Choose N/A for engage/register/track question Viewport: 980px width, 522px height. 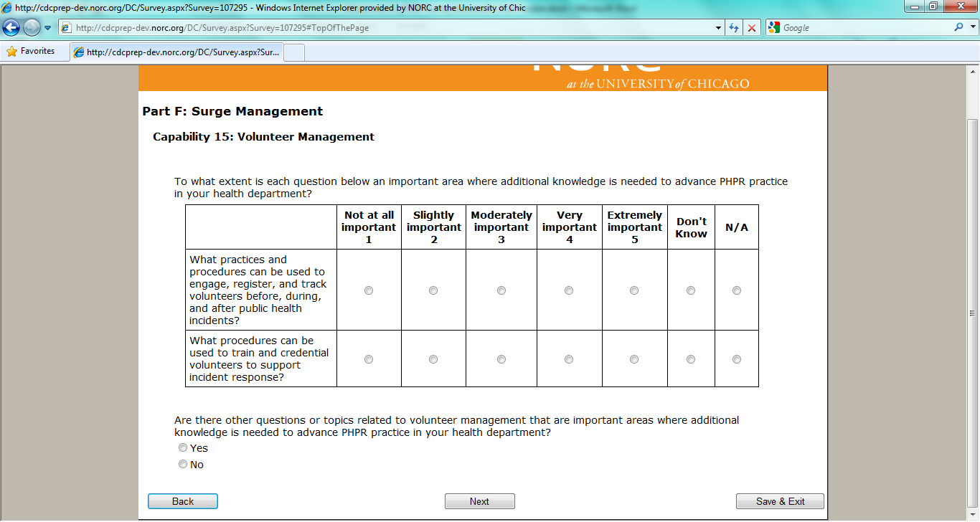pyautogui.click(x=737, y=290)
